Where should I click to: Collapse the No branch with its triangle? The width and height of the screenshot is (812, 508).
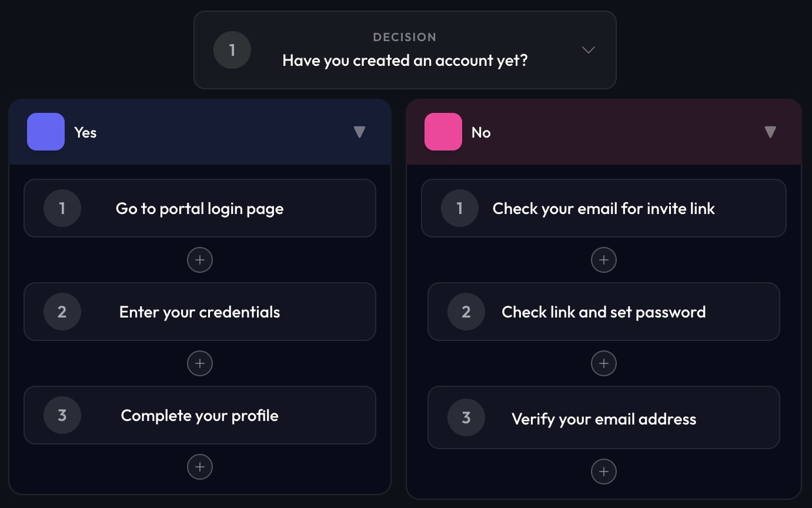[770, 132]
